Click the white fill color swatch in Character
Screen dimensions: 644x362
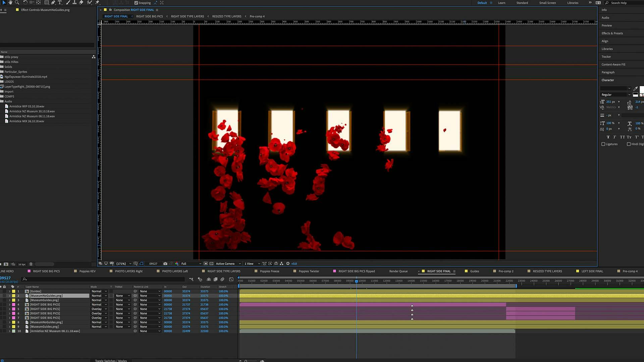[x=642, y=89]
